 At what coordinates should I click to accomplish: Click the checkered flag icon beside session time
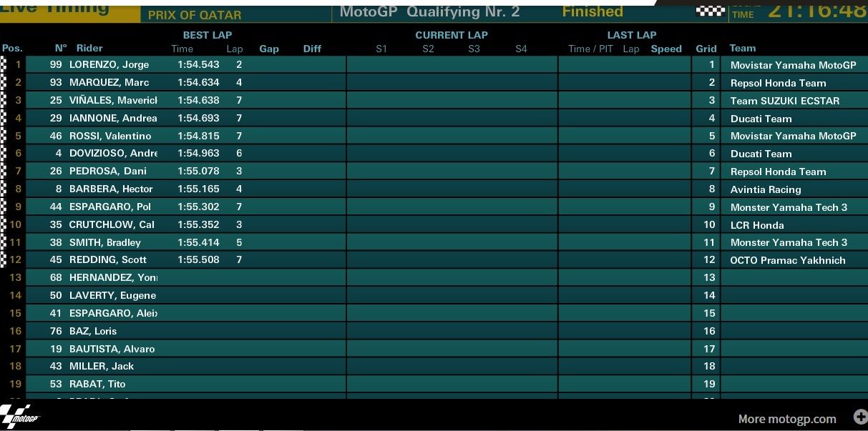710,10
